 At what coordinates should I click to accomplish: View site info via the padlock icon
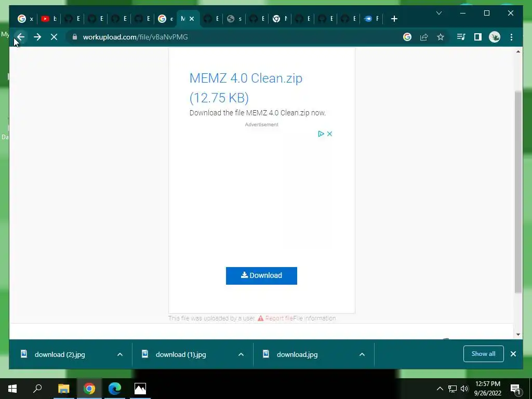(x=75, y=37)
